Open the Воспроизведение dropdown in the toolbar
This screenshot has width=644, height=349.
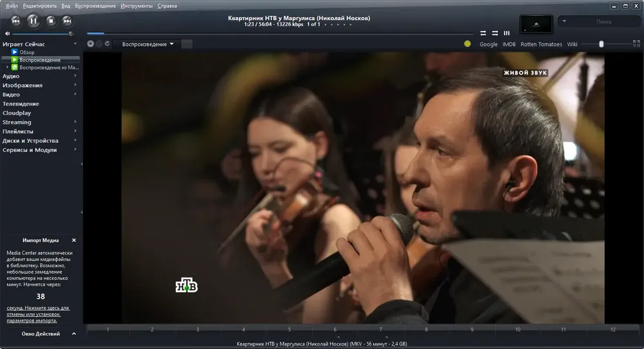coord(148,44)
